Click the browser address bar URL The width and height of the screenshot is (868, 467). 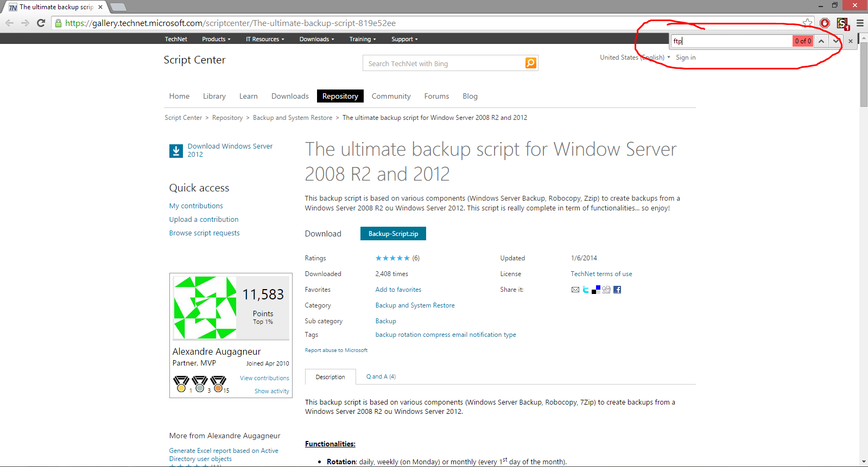(x=231, y=23)
